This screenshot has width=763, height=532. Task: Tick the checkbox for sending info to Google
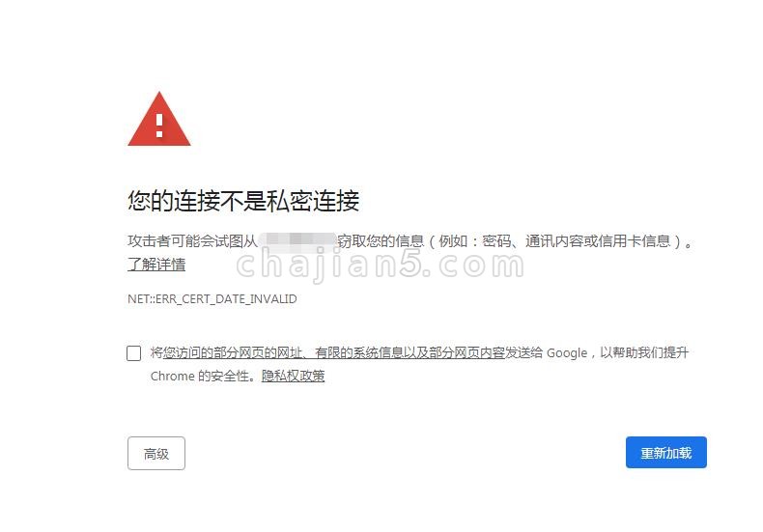tap(134, 353)
